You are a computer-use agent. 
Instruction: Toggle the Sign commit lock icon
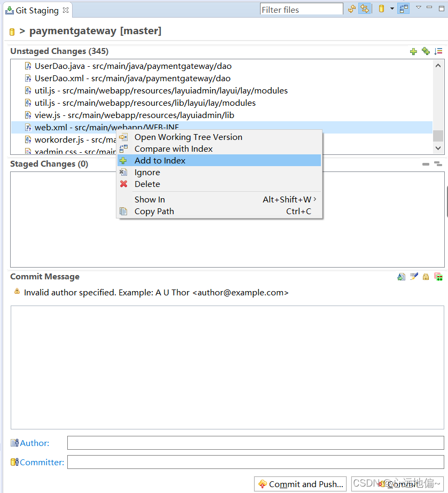point(426,277)
